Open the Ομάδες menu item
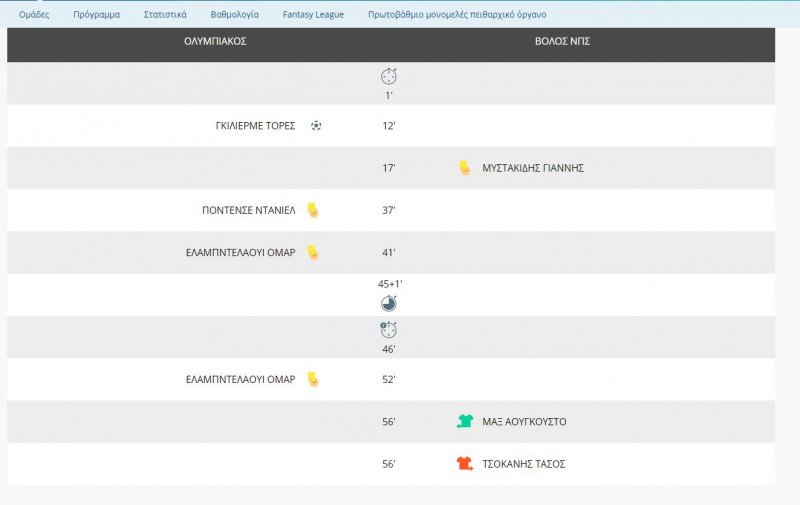The image size is (800, 505). [x=34, y=15]
